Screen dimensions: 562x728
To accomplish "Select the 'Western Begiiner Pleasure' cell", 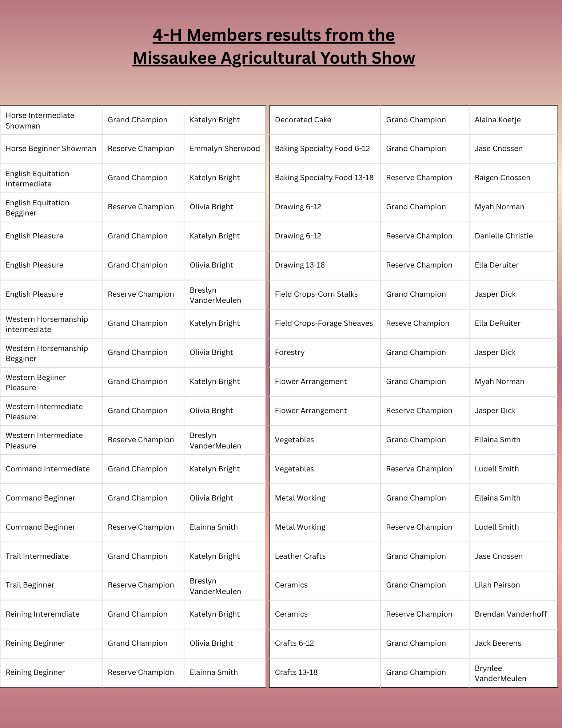I will tap(51, 382).
